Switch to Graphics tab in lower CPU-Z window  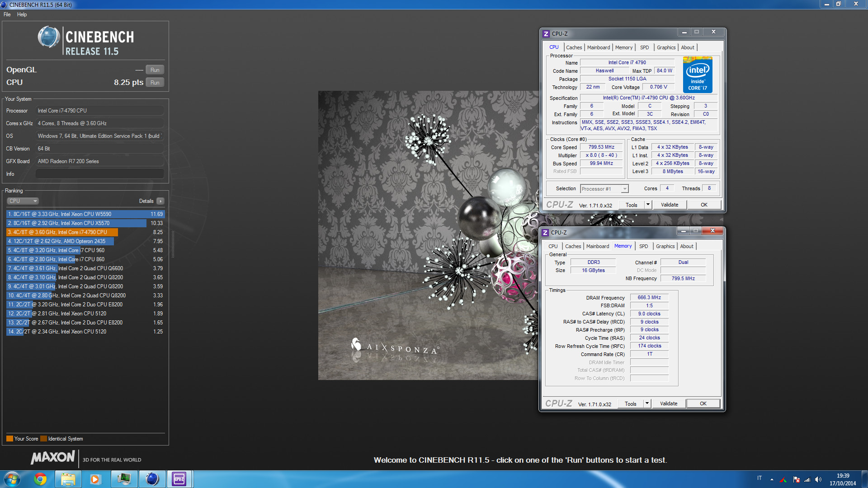coord(665,246)
